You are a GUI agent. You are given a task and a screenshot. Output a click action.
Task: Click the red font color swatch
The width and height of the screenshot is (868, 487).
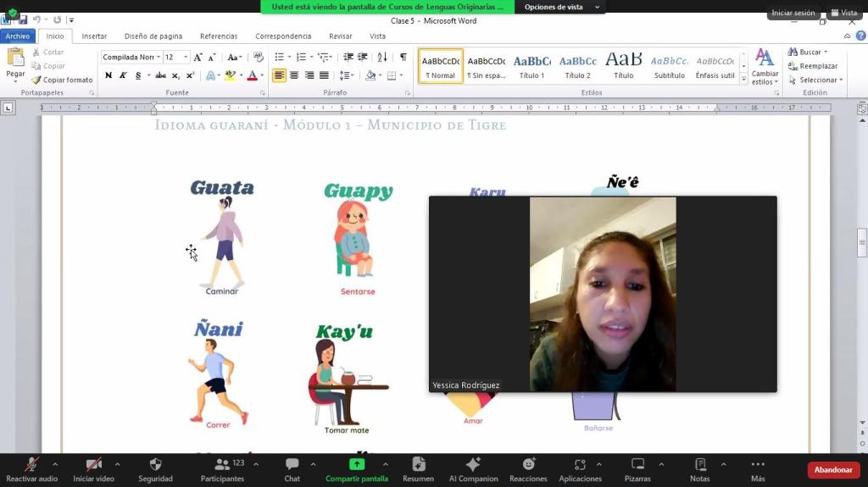(252, 75)
